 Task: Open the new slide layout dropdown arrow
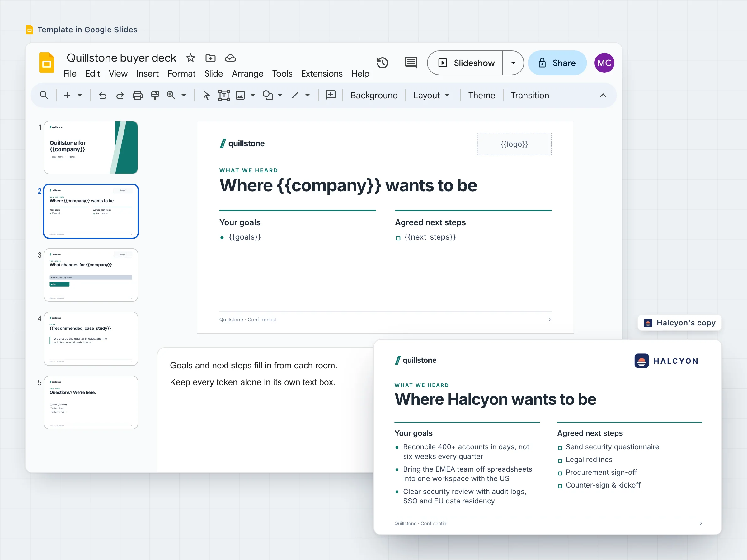pos(80,96)
